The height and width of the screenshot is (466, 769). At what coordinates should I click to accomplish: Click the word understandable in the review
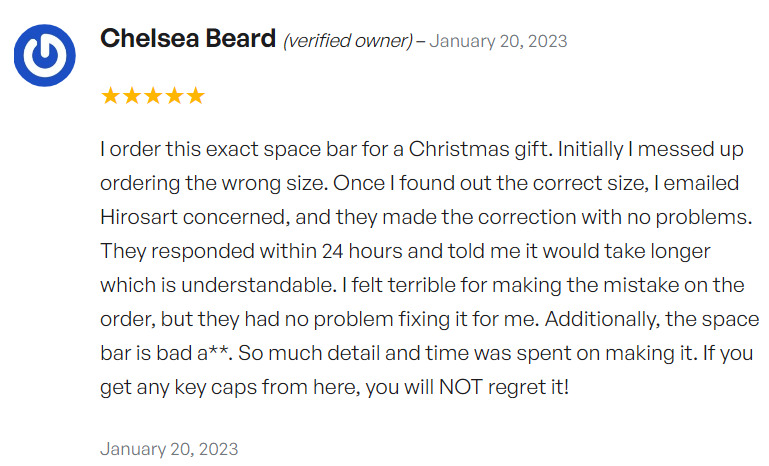click(259, 285)
